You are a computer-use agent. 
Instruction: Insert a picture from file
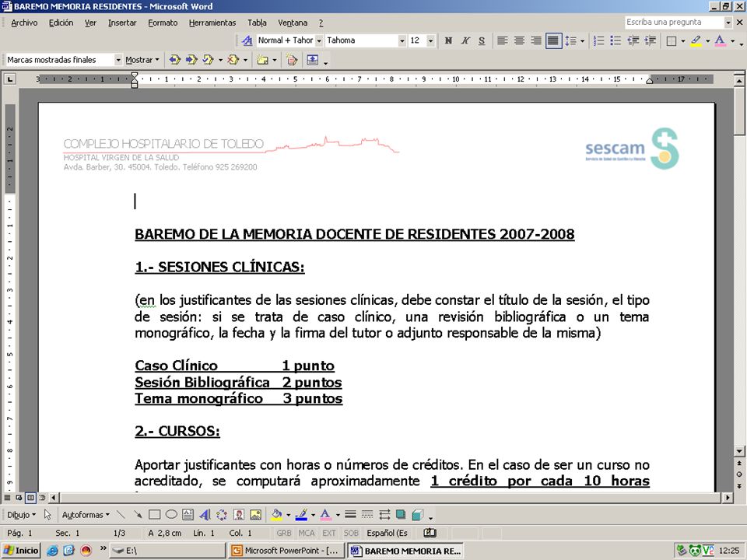pos(256,515)
